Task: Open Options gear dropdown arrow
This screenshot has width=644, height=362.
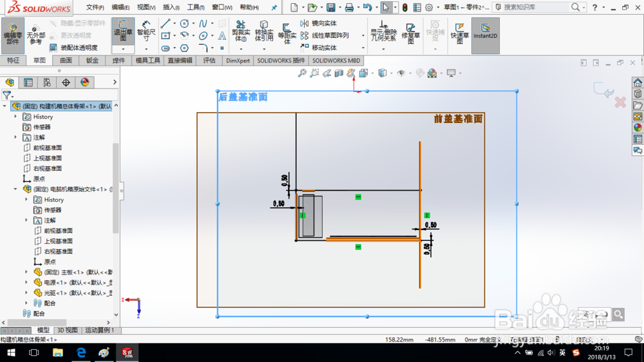Action: coord(438,7)
